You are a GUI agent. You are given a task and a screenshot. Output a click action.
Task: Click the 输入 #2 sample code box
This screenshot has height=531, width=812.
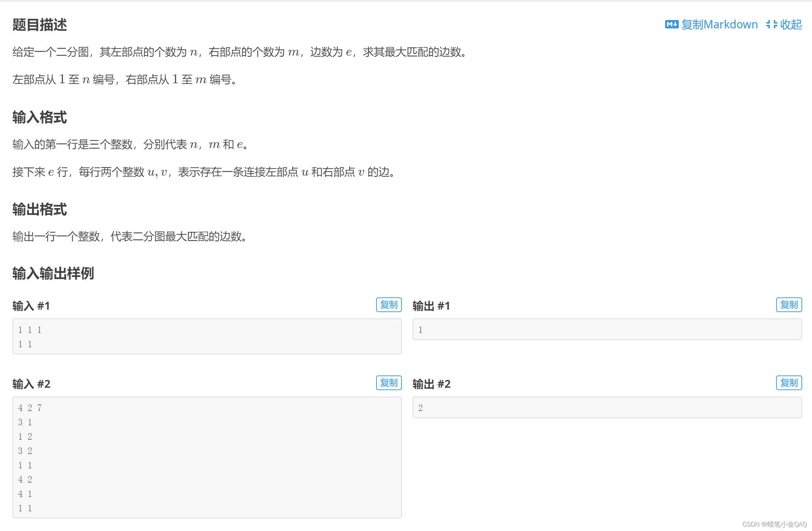pos(207,458)
